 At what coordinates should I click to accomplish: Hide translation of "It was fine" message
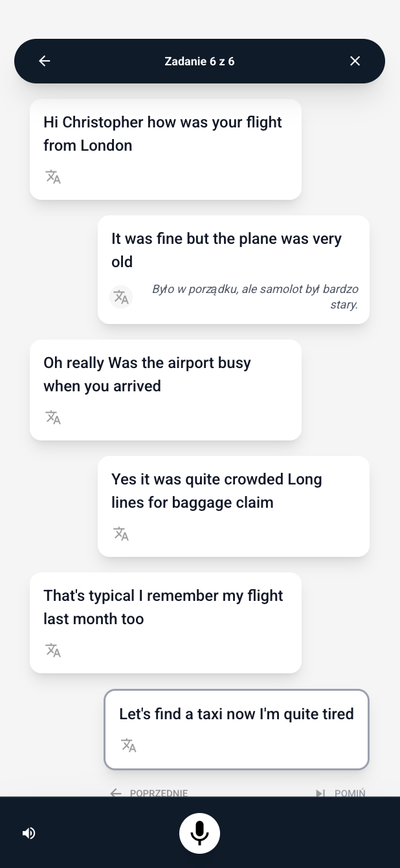click(121, 297)
